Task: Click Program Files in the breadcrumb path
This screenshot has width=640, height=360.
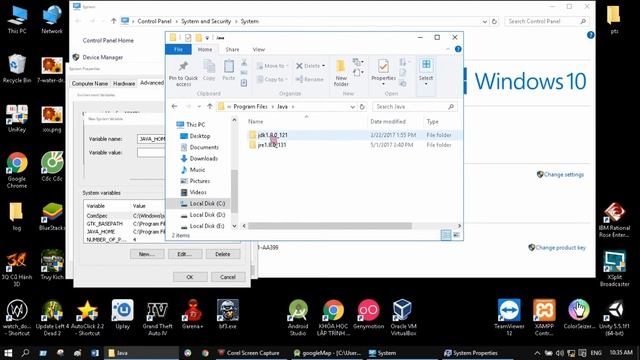Action: (250, 107)
